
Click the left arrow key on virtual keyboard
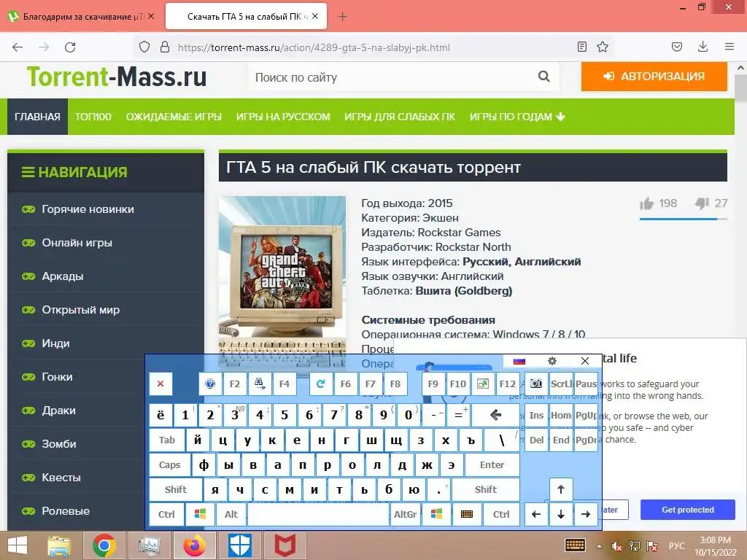[536, 514]
